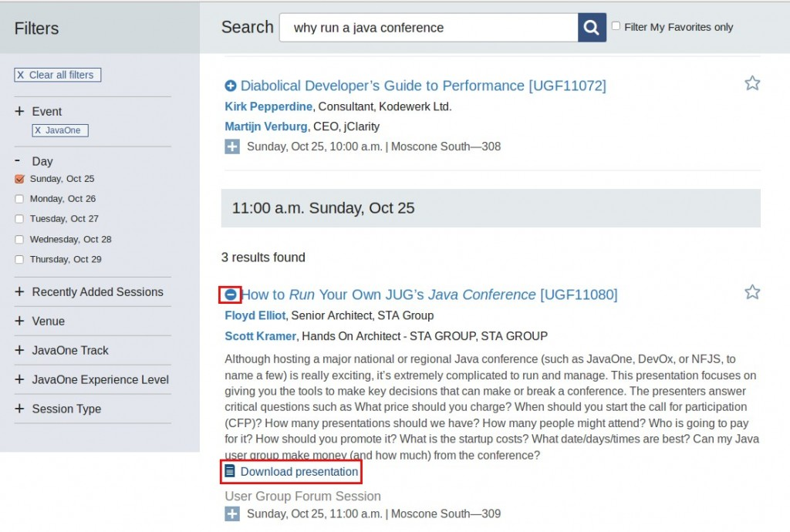Click the Filters panel heading
Image resolution: width=790 pixels, height=532 pixels.
pos(36,29)
